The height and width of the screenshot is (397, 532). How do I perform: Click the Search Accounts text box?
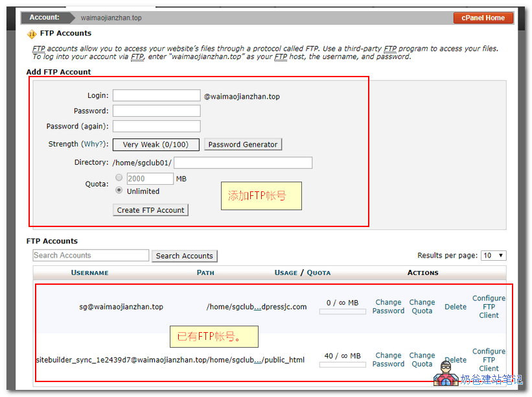(91, 256)
